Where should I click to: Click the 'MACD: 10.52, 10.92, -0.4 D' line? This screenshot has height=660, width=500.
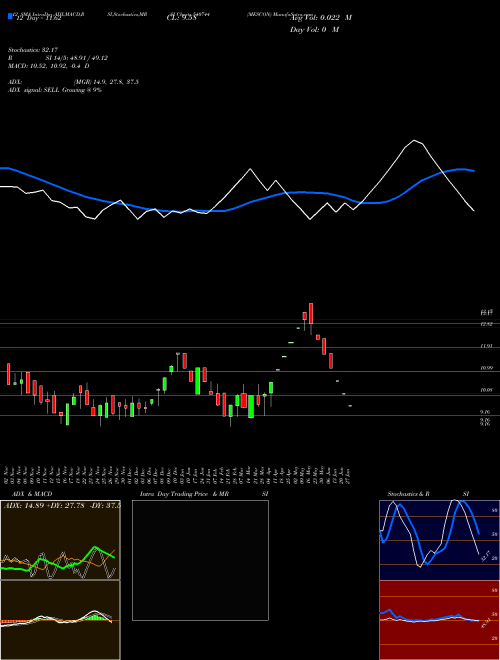[x=49, y=66]
